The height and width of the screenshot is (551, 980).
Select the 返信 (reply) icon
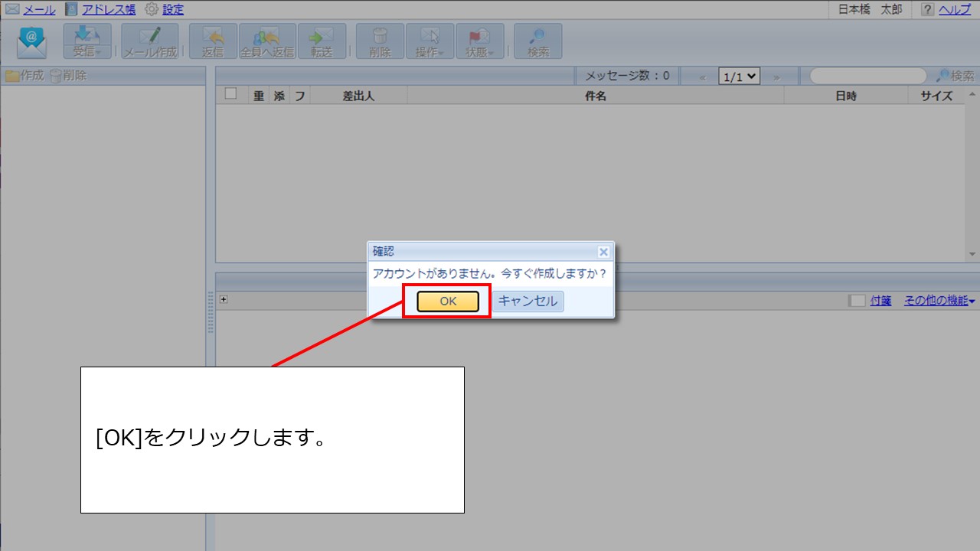click(x=212, y=41)
